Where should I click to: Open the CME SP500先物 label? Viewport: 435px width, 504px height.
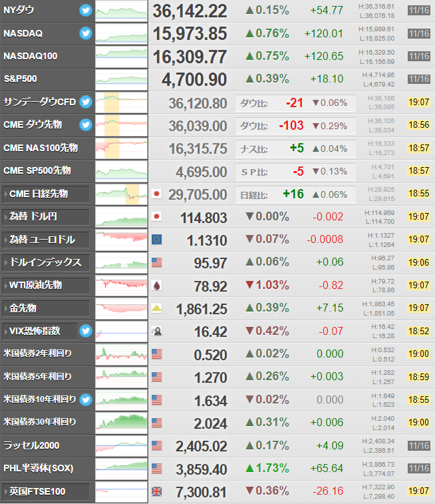pyautogui.click(x=37, y=170)
